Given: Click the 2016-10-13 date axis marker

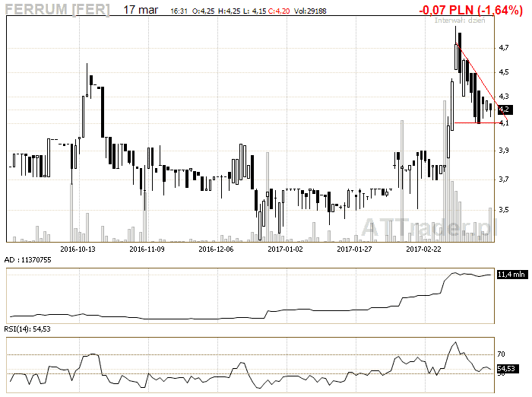Looking at the screenshot, I should [x=78, y=248].
